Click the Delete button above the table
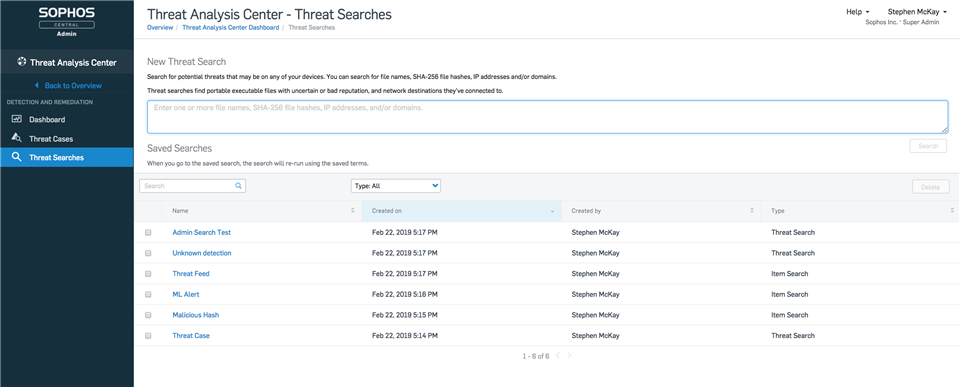This screenshot has height=387, width=960. pos(930,187)
